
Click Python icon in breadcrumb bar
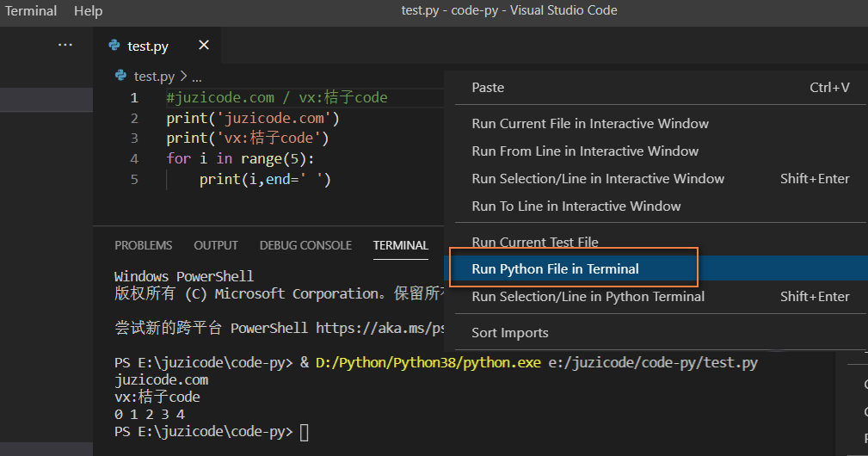click(x=120, y=75)
